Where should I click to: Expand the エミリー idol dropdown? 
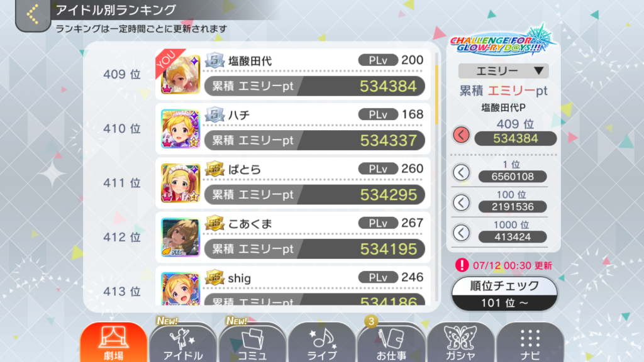click(x=504, y=71)
